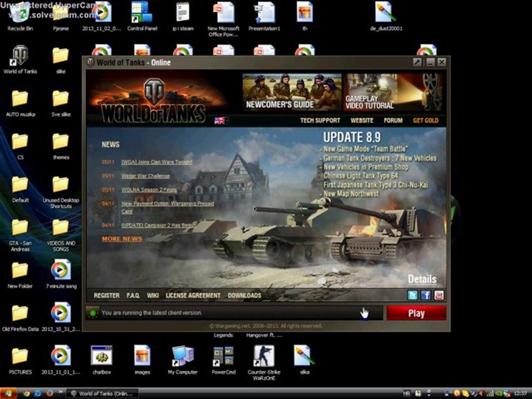Click the World of Tanks taskbar button
The image size is (532, 399).
102,393
